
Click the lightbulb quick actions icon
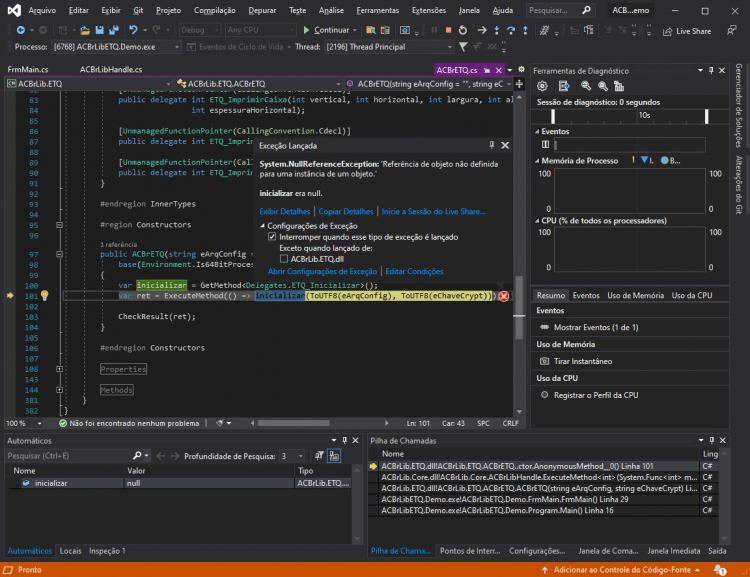44,296
